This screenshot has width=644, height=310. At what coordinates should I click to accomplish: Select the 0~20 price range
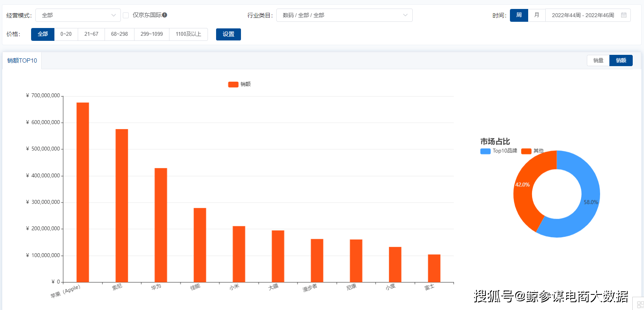pyautogui.click(x=66, y=34)
